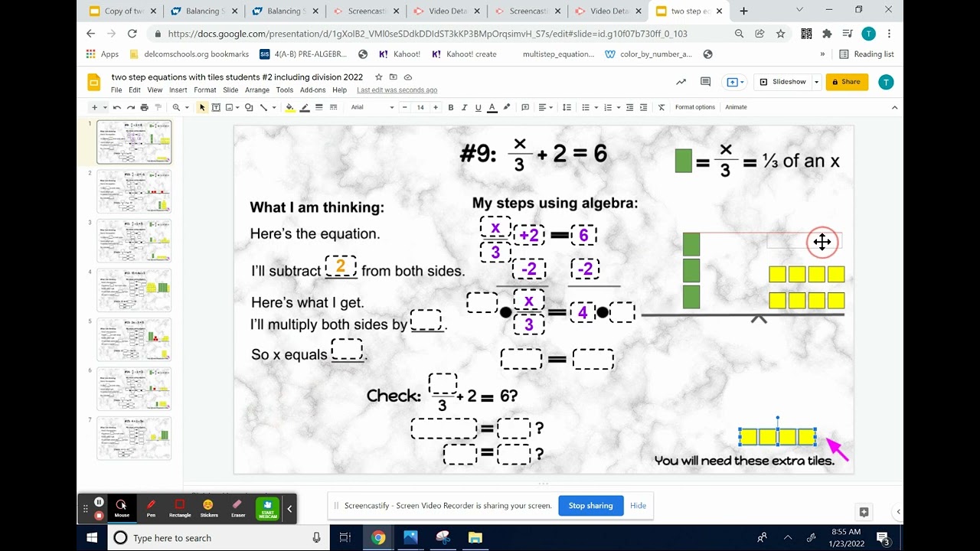Image resolution: width=980 pixels, height=551 pixels.
Task: Click the Border color pencil icon
Action: 305,107
